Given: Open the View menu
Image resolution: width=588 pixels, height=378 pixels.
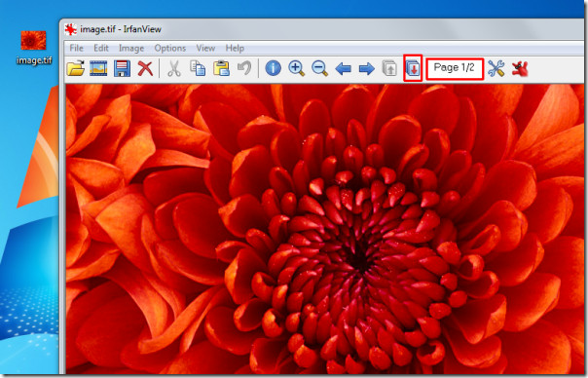Looking at the screenshot, I should pyautogui.click(x=205, y=48).
